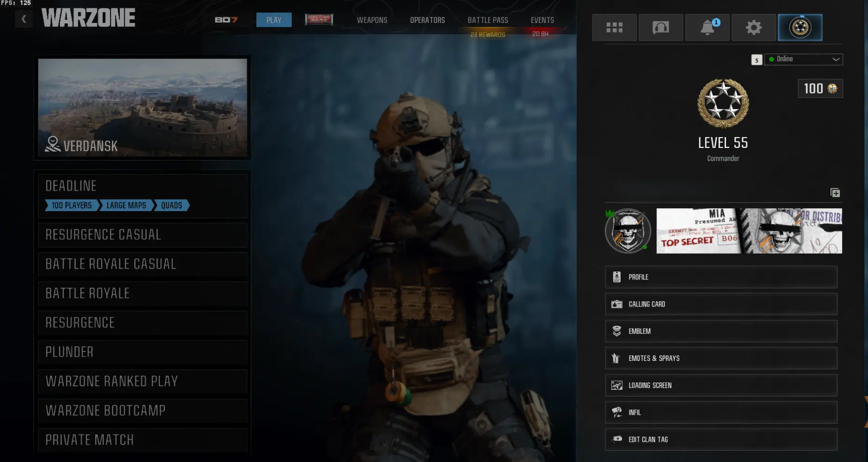868x462 pixels.
Task: Open the EMBLEM option
Action: [721, 331]
